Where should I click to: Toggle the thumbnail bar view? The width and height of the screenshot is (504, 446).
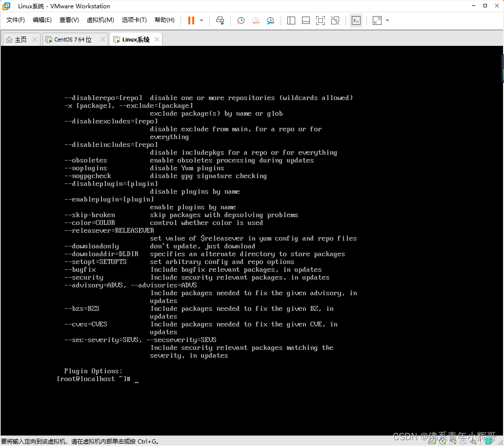306,20
